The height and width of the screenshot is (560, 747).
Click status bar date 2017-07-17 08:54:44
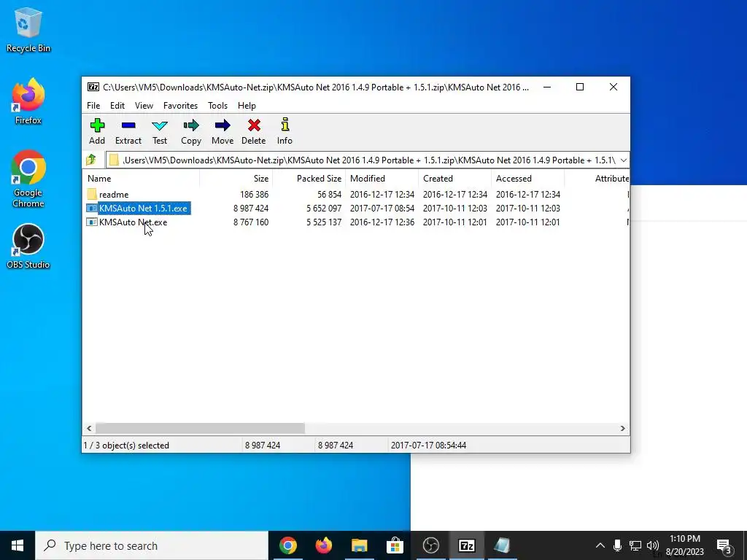[428, 446]
